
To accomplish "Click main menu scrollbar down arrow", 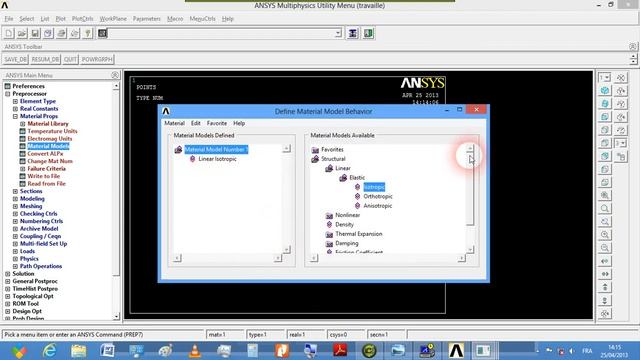I will pos(116,316).
